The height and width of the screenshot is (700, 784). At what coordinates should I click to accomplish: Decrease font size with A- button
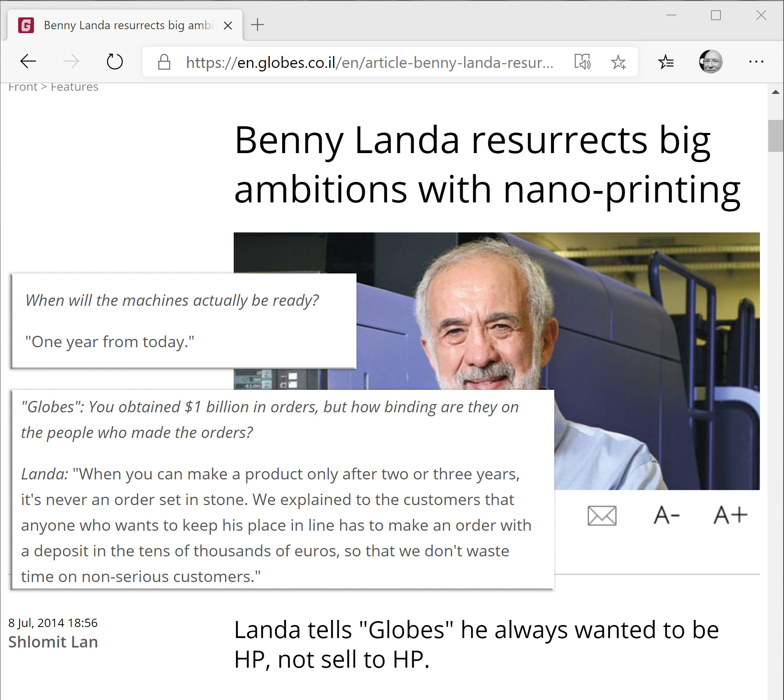667,515
